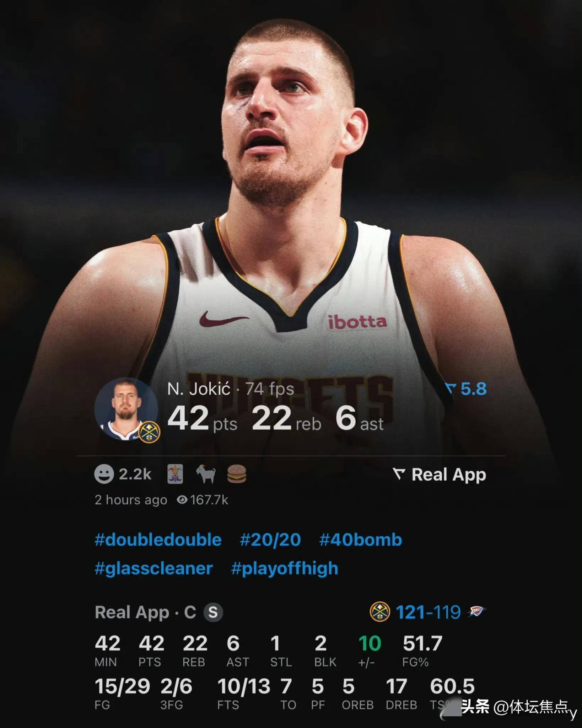The width and height of the screenshot is (582, 728).
Task: Select the joker card emoji reaction
Action: tap(175, 474)
